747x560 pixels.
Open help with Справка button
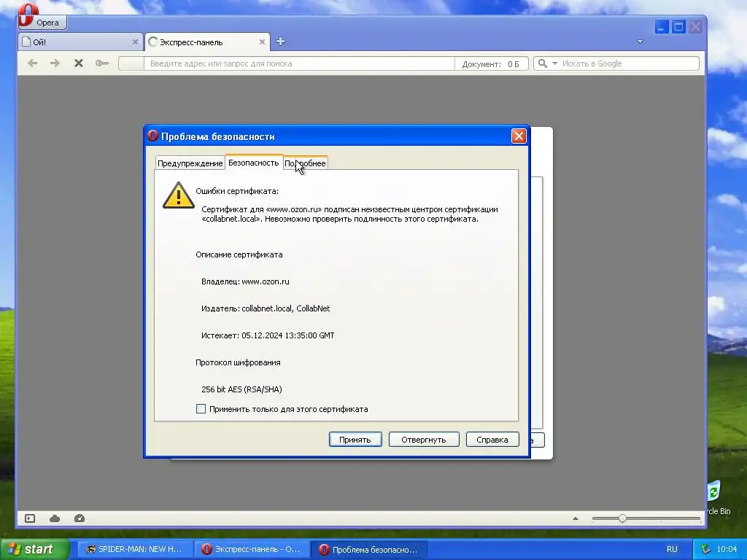[x=492, y=440]
